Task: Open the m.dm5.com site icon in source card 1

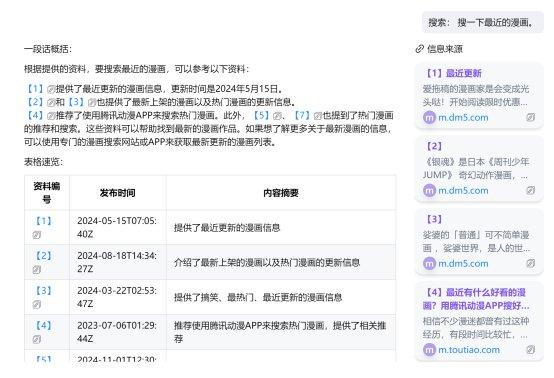Action: [x=429, y=117]
